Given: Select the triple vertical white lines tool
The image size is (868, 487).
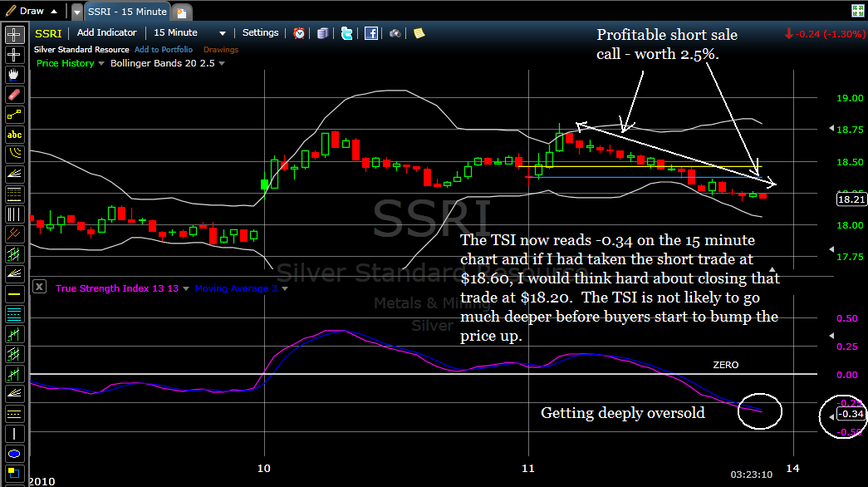Looking at the screenshot, I should [x=14, y=214].
